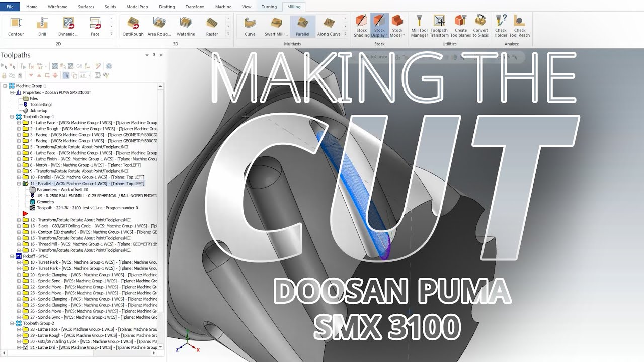Image resolution: width=644 pixels, height=362 pixels.
Task: Pick the Dynamic Mill toolpath icon
Action: tap(68, 26)
